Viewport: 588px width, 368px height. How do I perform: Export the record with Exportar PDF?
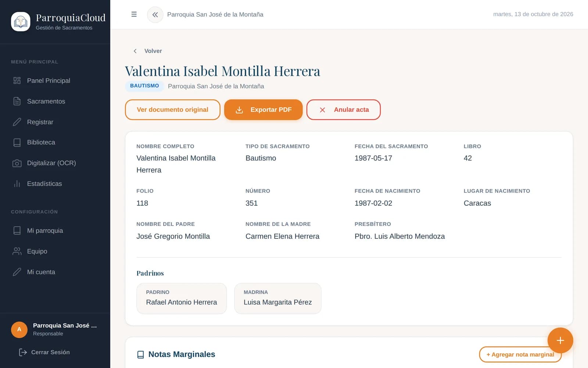tap(263, 110)
